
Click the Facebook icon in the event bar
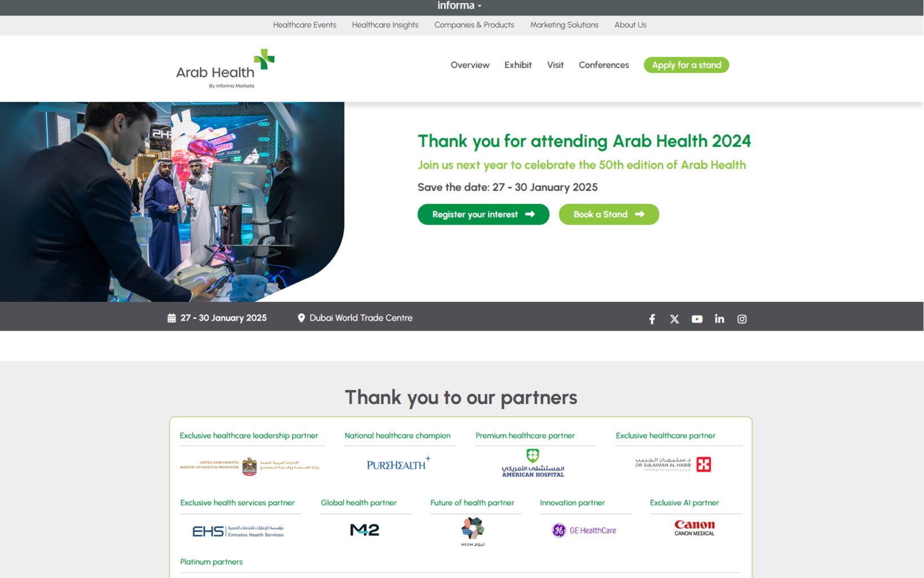click(x=652, y=318)
